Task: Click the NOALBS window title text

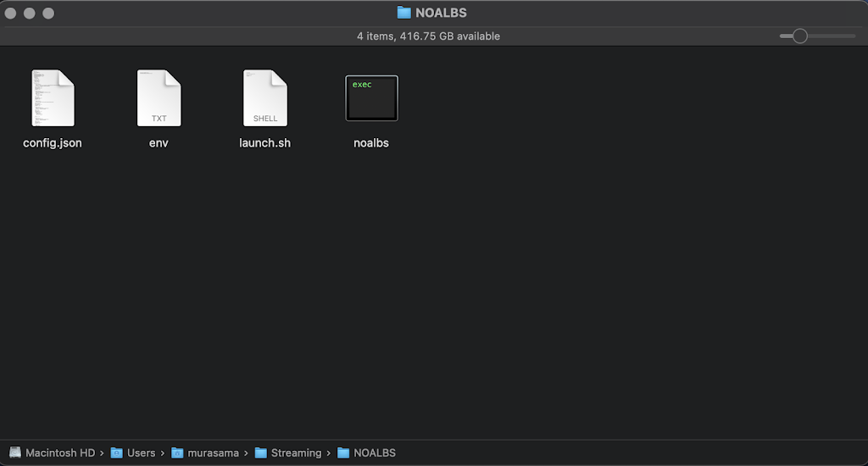Action: click(441, 13)
